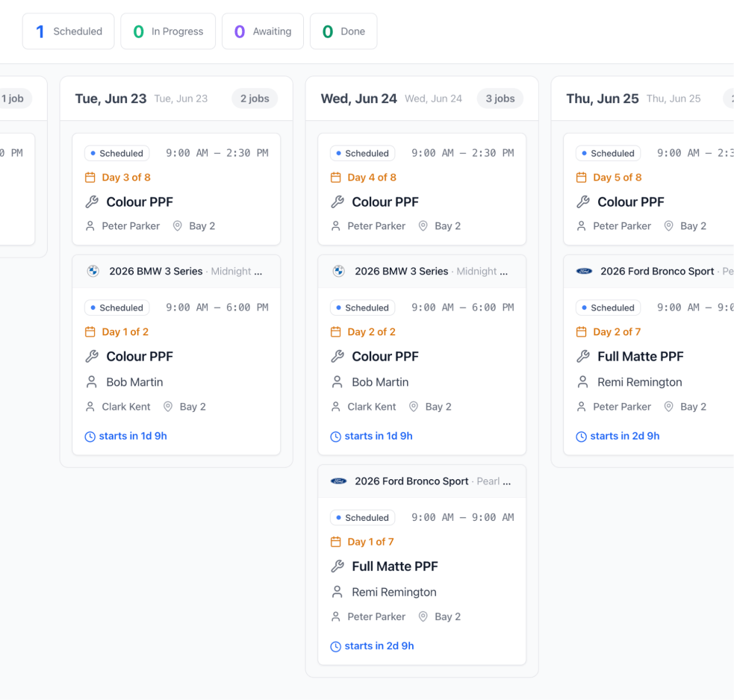This screenshot has width=734, height=700.
Task: Click wrench icon beside Thursday's Full Matte PPF
Action: coord(583,357)
